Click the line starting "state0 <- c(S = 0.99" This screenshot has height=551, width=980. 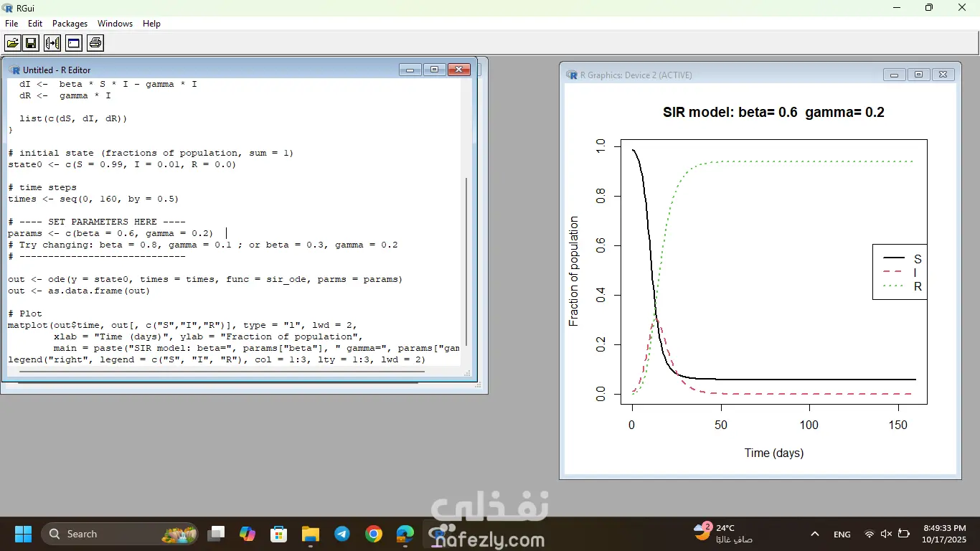point(122,164)
